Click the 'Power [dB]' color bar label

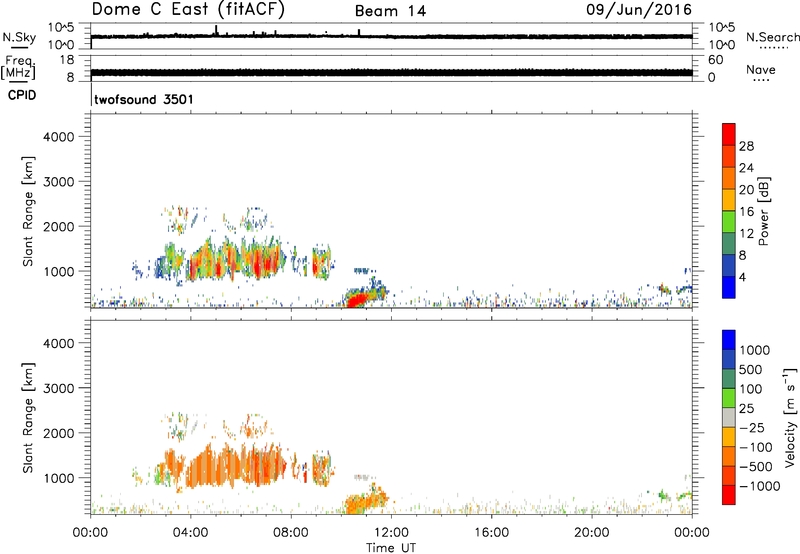tap(763, 211)
